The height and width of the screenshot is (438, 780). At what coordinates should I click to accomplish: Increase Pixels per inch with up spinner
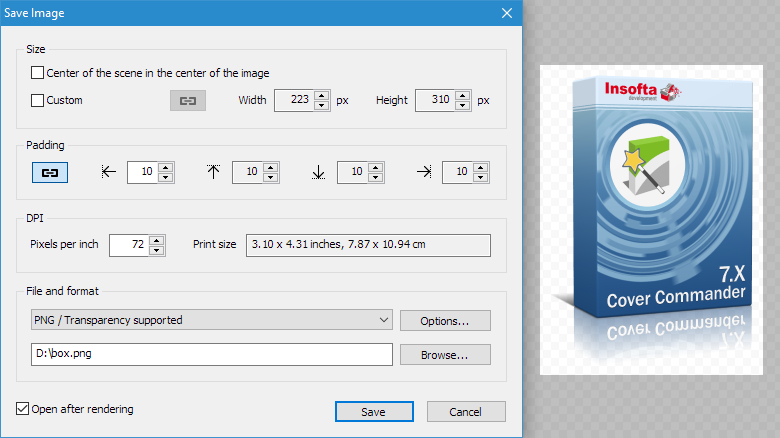pos(157,240)
